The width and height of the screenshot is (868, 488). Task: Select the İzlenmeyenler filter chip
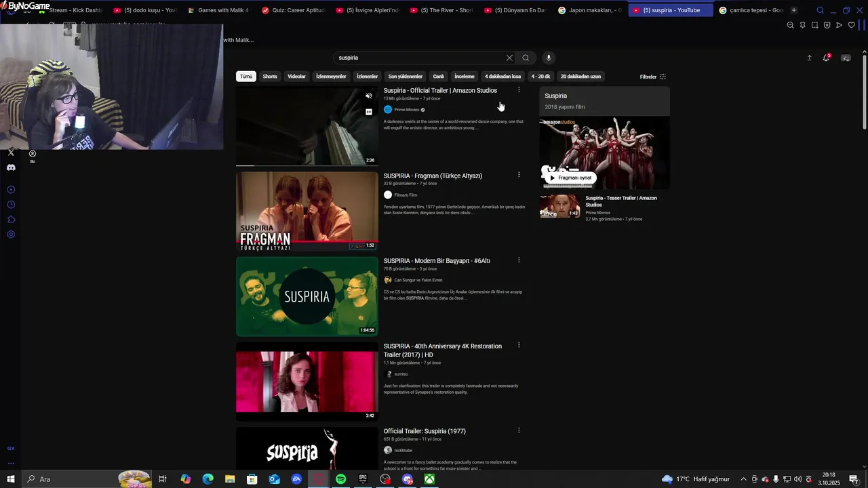click(x=331, y=77)
